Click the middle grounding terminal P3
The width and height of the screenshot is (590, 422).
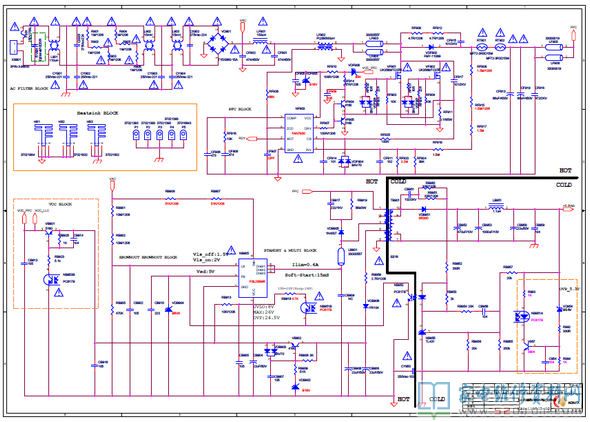click(160, 134)
